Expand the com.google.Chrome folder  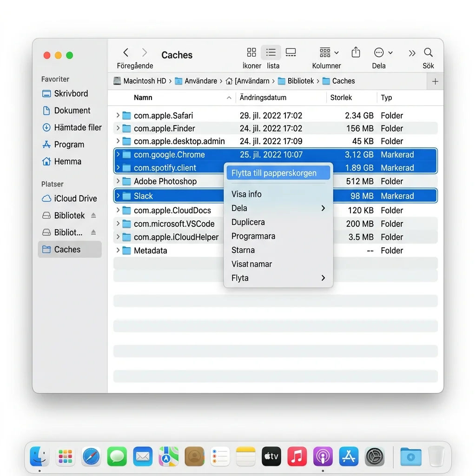(x=118, y=154)
